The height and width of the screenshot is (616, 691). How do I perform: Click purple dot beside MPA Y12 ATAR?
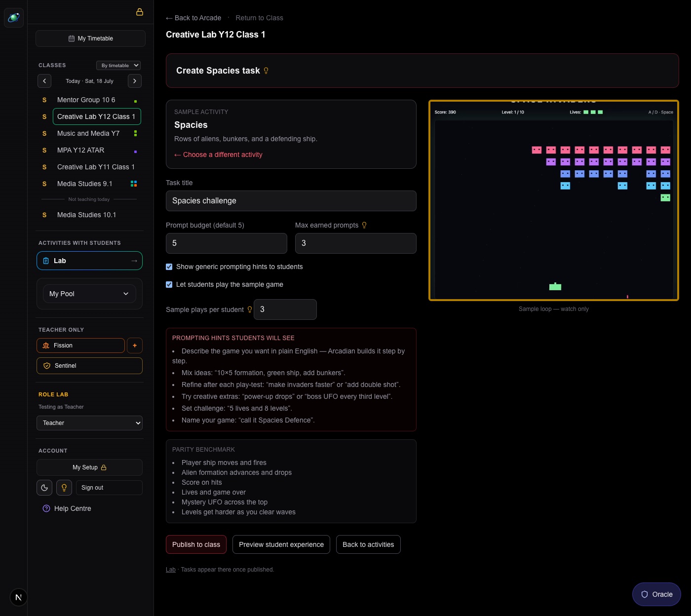pos(135,152)
